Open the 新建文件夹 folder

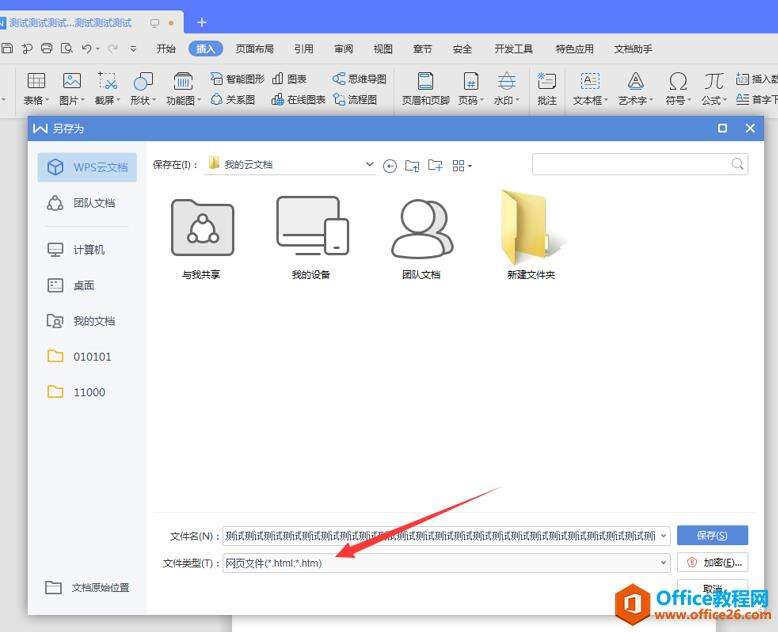click(x=531, y=235)
